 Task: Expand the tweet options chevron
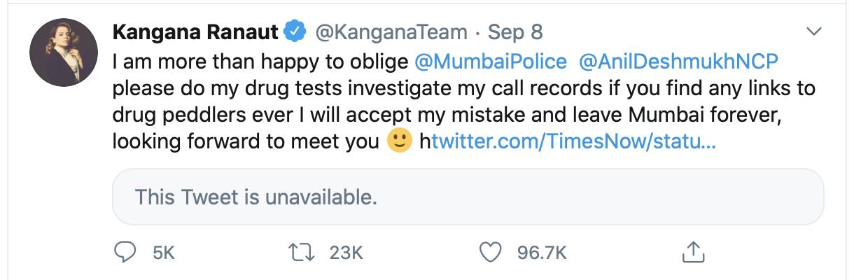tap(813, 32)
